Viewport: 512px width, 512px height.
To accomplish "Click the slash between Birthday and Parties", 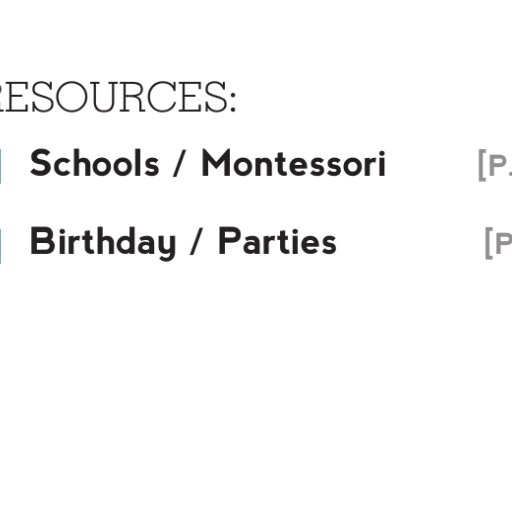I will click(196, 241).
